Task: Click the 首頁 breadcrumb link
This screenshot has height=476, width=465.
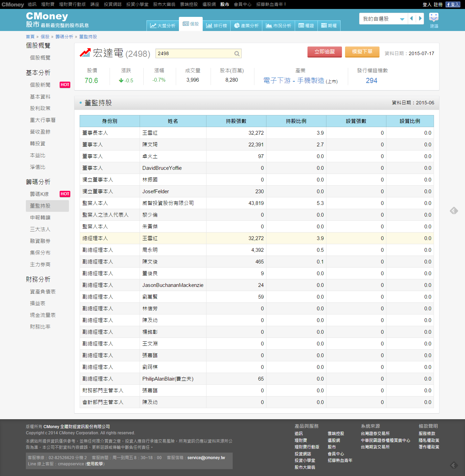Action: tap(30, 37)
